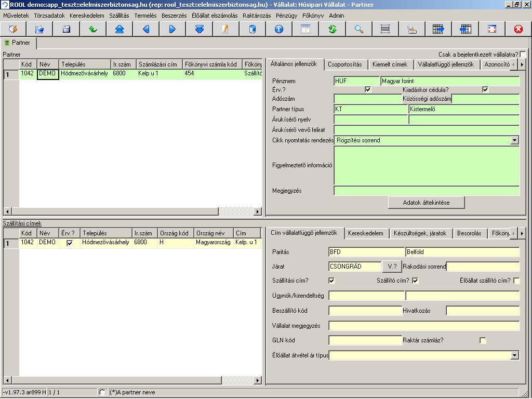Go to previous record with left arrow icon
Screen dimensions: 532x399
tap(146, 29)
